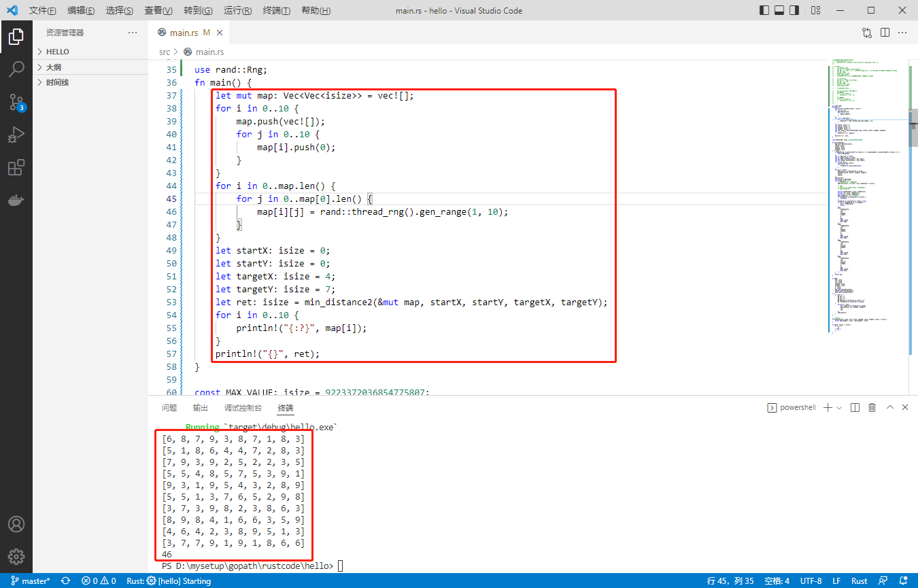This screenshot has height=588, width=918.
Task: Change encoding via UTF-8 status item
Action: pos(811,581)
